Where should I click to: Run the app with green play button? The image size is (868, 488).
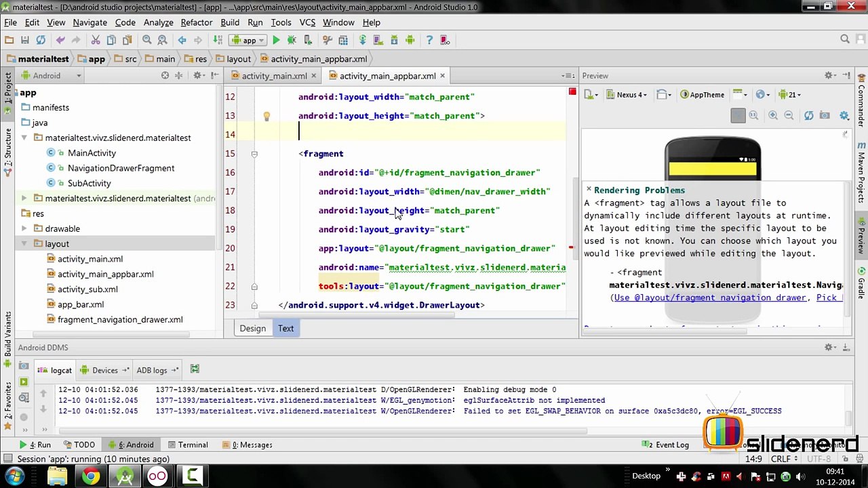coord(276,41)
